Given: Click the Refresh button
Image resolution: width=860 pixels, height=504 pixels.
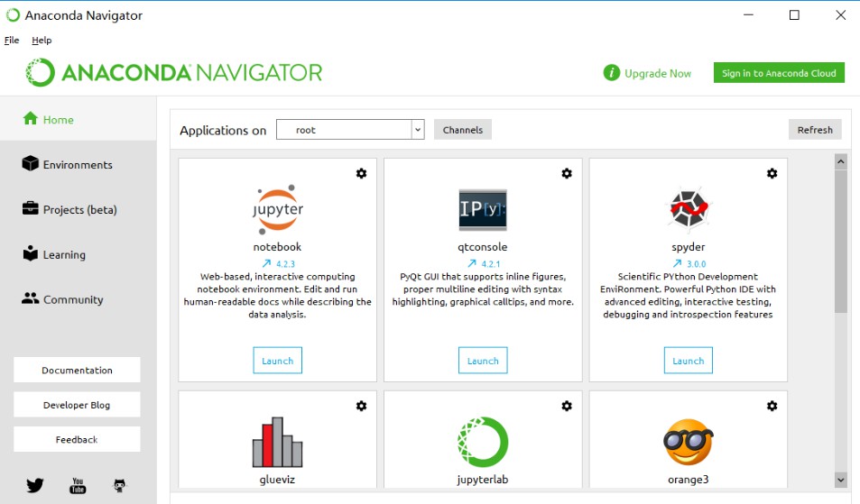Looking at the screenshot, I should (x=815, y=130).
